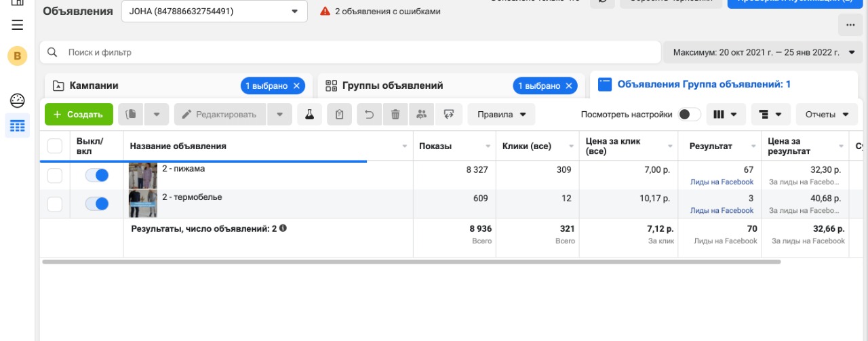Click the green 'Создать' button
The image size is (868, 341).
click(79, 115)
